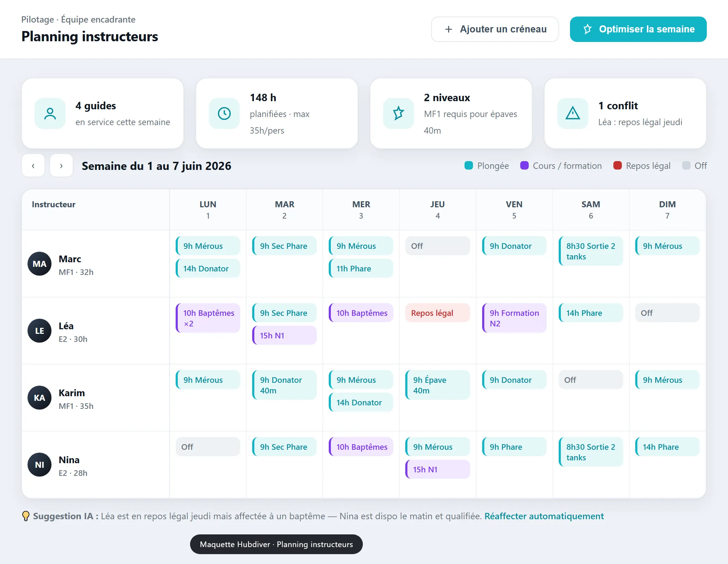Click the '1 conflit' summary text
Image resolution: width=728 pixels, height=564 pixels.
point(618,106)
